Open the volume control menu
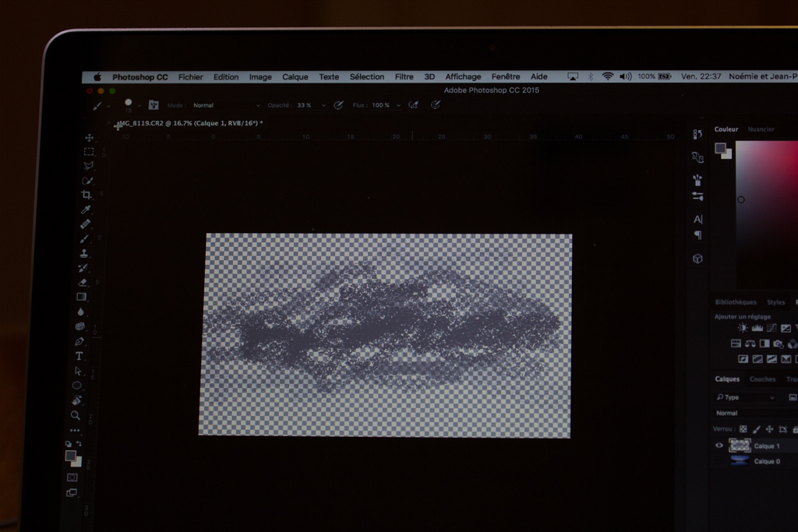This screenshot has width=798, height=532. [626, 76]
